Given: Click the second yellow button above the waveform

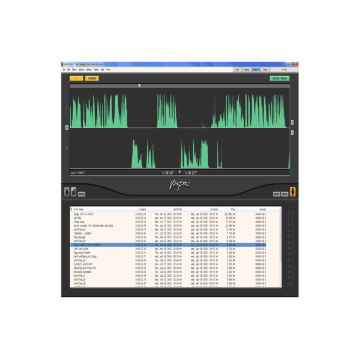Looking at the screenshot, I should [x=92, y=79].
